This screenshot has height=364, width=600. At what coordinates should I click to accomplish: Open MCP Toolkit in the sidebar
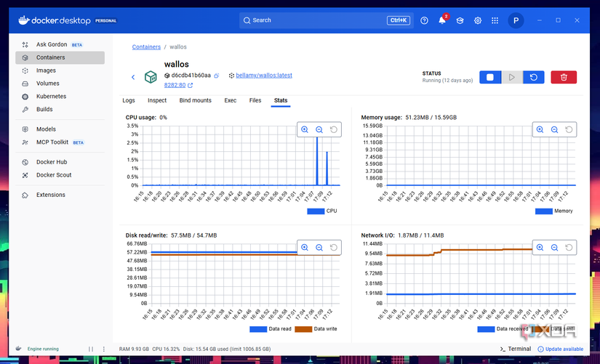tap(60, 142)
